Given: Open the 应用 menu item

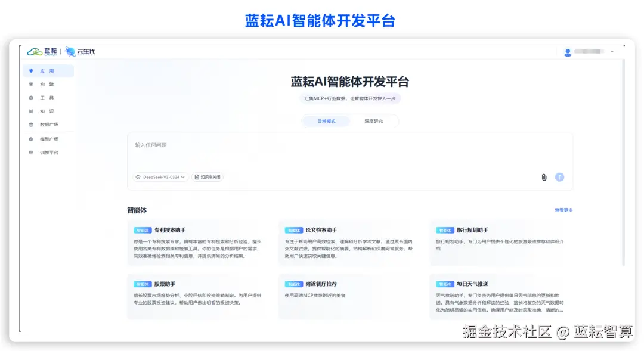Looking at the screenshot, I should click(48, 71).
